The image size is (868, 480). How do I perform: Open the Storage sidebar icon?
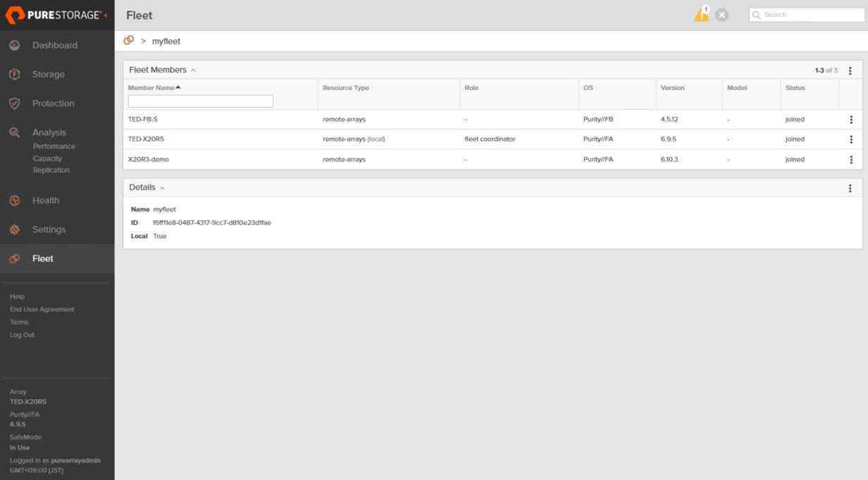pyautogui.click(x=14, y=74)
